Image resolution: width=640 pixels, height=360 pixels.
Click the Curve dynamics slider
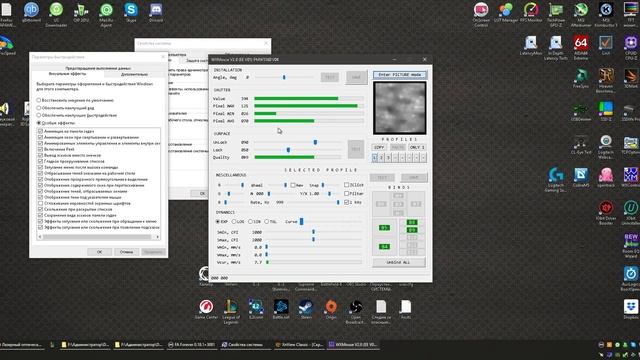click(331, 222)
